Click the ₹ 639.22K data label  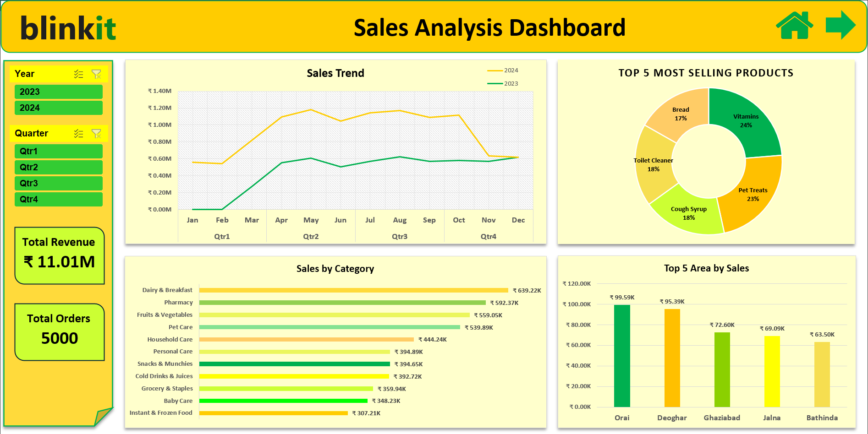coord(527,290)
